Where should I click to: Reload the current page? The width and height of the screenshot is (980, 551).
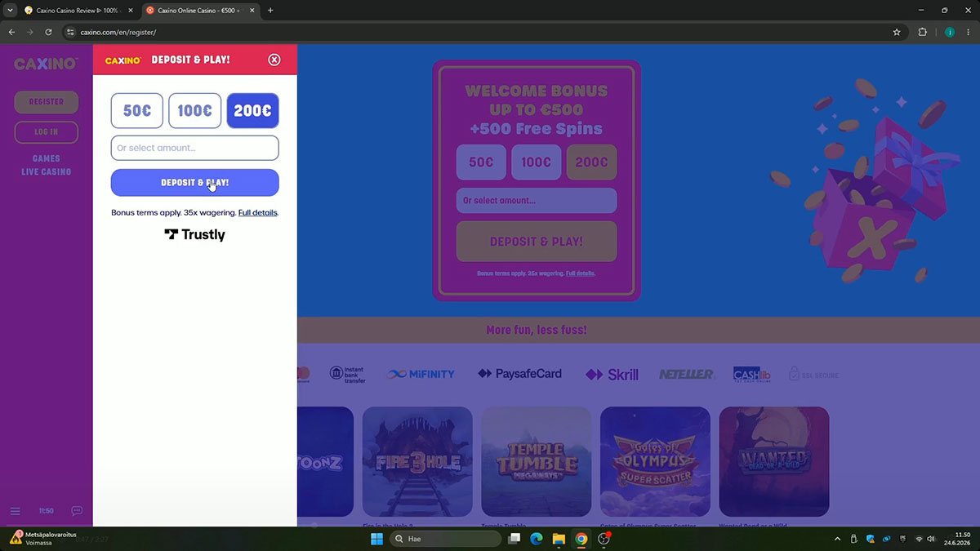tap(48, 32)
